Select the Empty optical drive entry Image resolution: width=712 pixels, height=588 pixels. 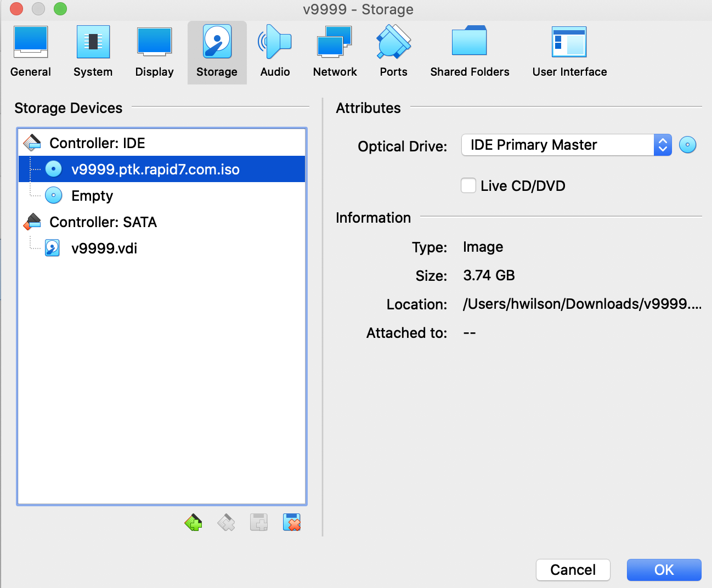point(92,196)
